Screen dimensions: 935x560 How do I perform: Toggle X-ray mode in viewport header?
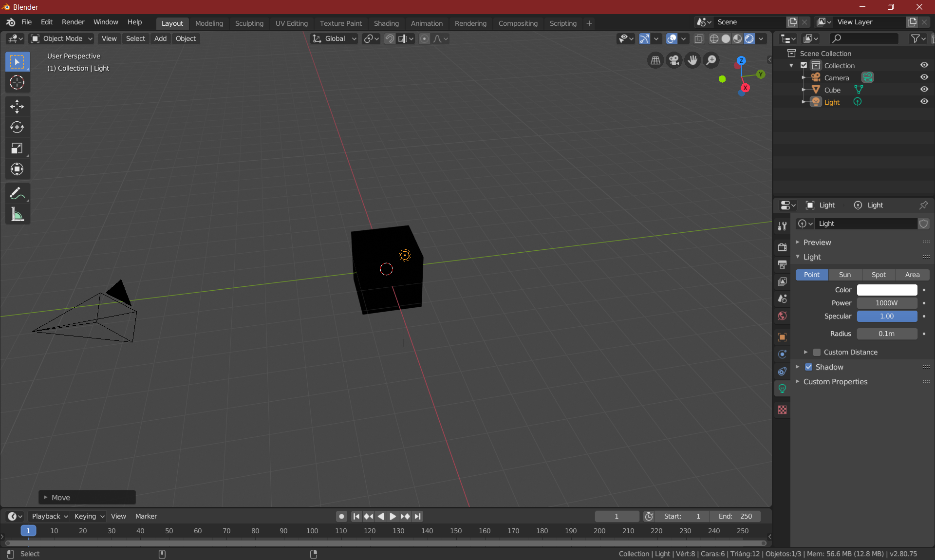[699, 39]
